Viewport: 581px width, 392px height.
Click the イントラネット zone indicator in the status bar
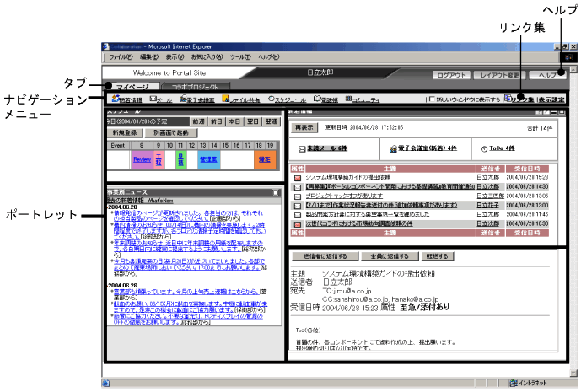click(x=528, y=383)
